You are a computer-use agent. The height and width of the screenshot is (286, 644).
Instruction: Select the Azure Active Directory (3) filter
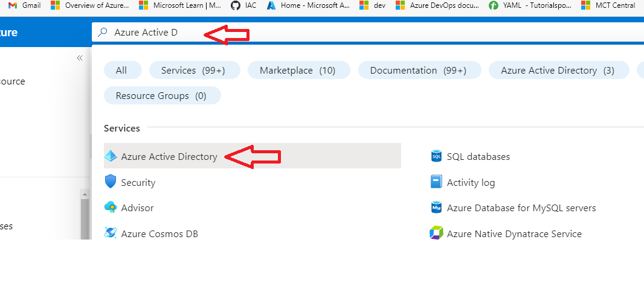pyautogui.click(x=559, y=70)
